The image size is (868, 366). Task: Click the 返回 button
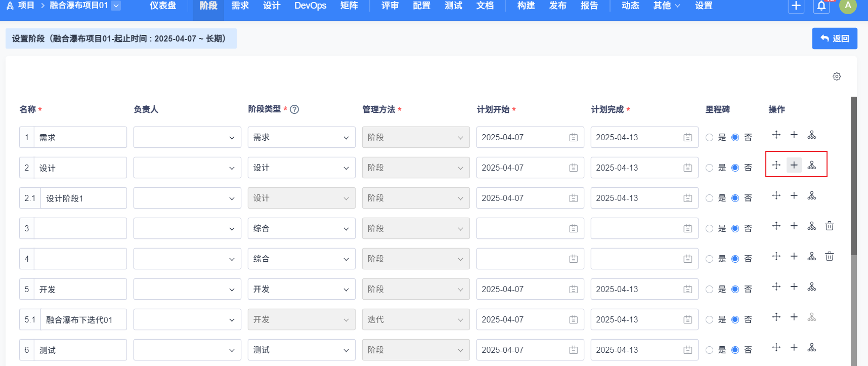[835, 38]
